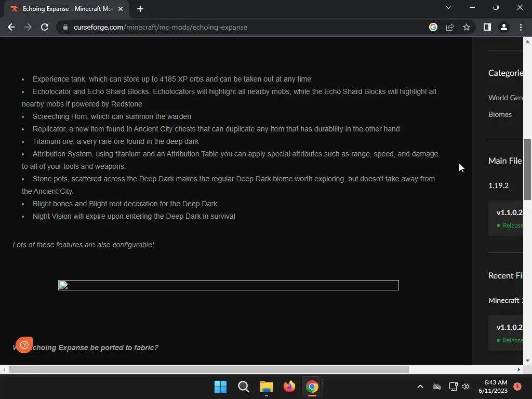
Task: Click the scroll up arrow
Action: pos(527,42)
